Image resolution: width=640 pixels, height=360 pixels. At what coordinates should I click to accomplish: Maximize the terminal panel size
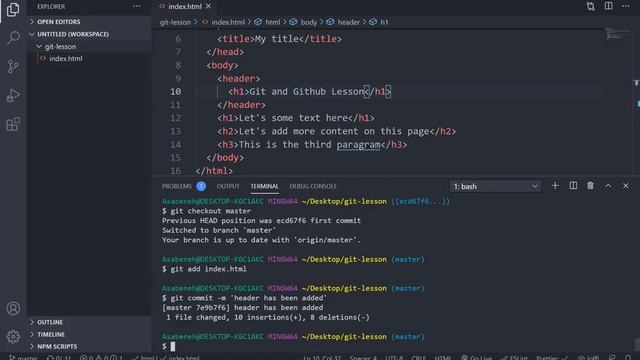click(608, 186)
